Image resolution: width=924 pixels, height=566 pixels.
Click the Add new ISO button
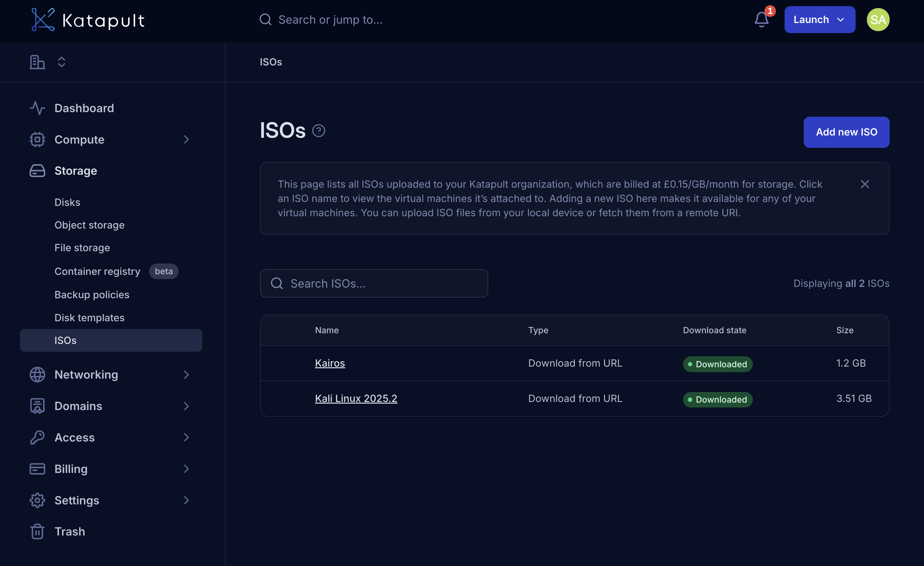click(847, 132)
